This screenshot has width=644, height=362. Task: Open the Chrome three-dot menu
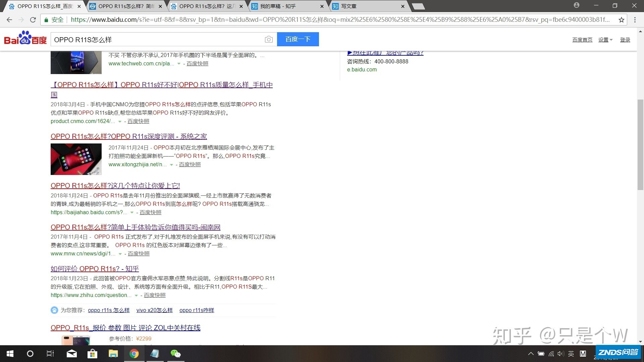[x=635, y=20]
